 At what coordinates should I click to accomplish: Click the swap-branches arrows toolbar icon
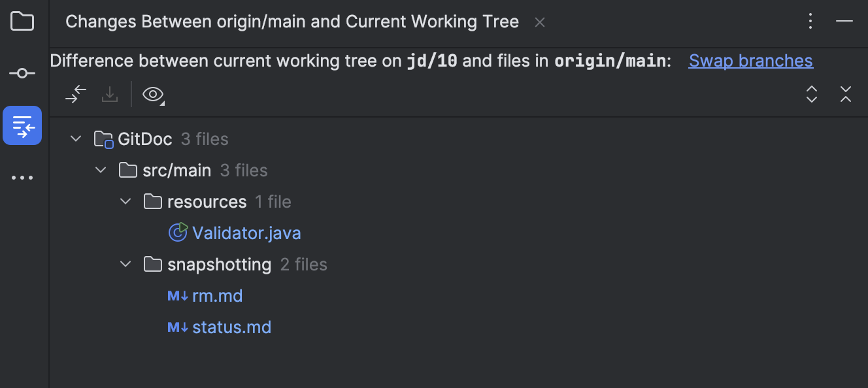[x=75, y=94]
